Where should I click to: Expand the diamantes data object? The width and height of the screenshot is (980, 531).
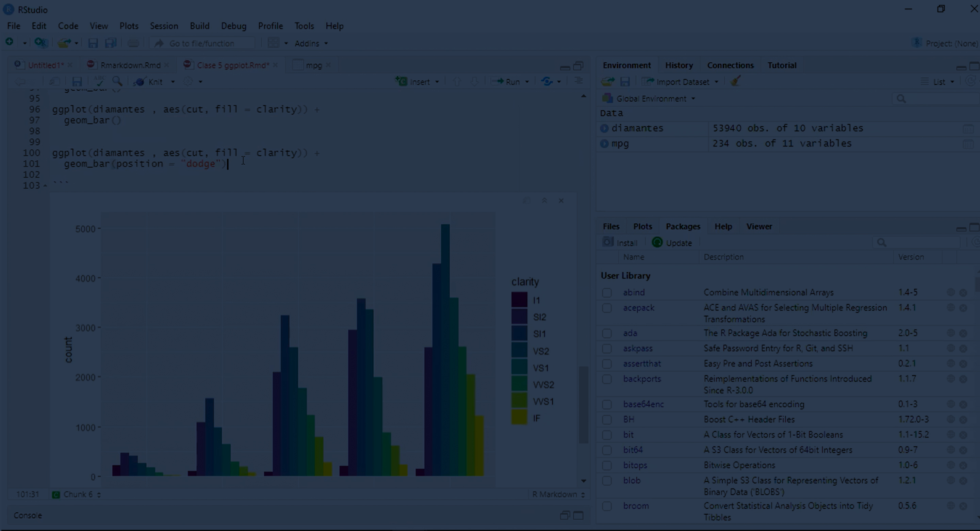(x=604, y=128)
